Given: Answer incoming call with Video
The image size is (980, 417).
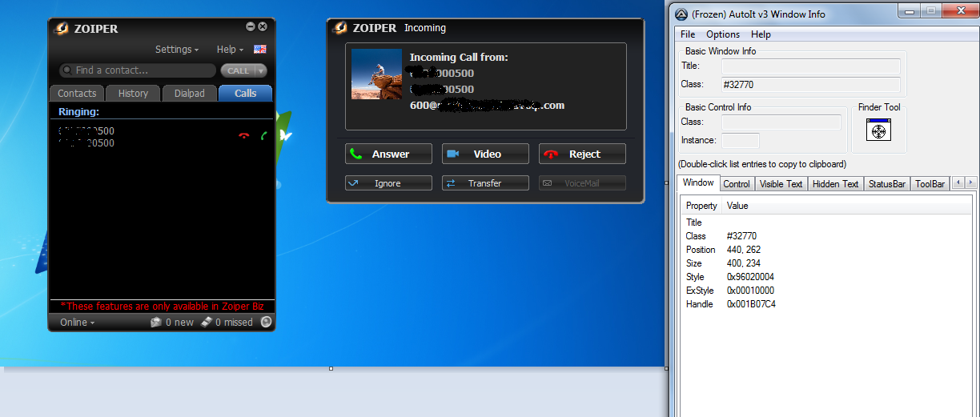Looking at the screenshot, I should [485, 154].
